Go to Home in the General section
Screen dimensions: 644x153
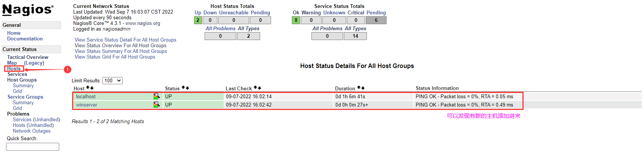(x=14, y=33)
